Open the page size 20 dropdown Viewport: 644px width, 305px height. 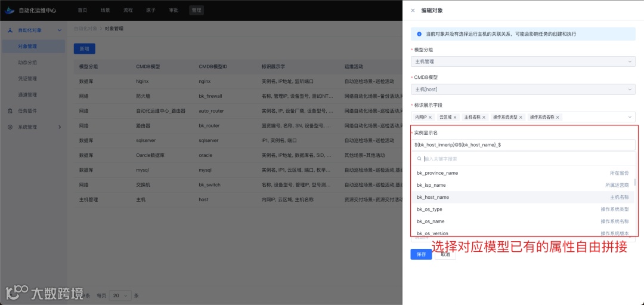point(121,295)
